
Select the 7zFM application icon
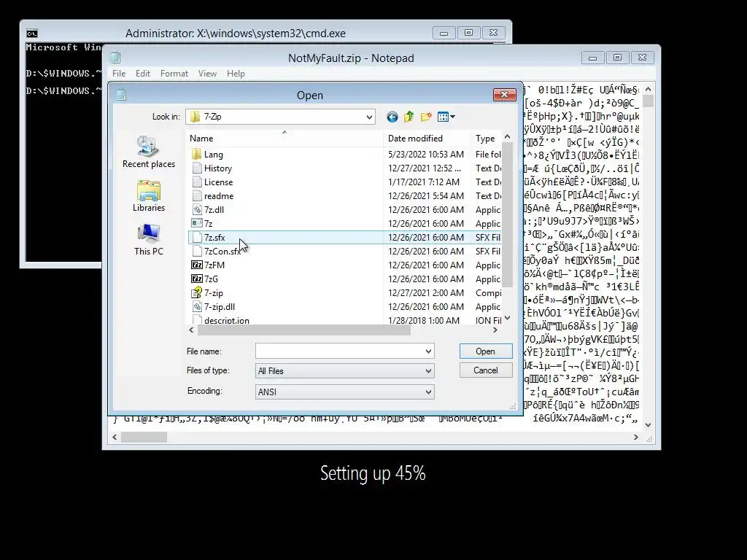pos(196,265)
